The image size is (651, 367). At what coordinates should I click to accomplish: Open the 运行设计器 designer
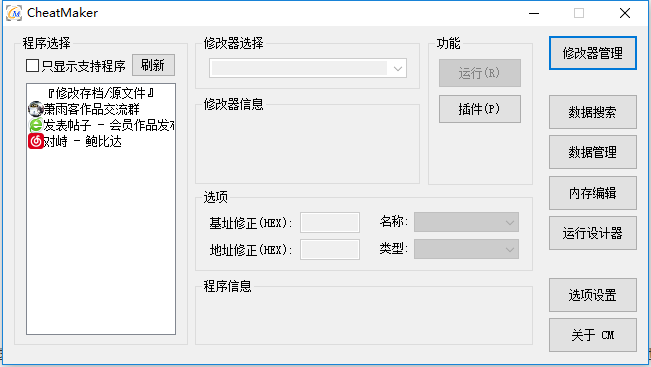[x=592, y=233]
